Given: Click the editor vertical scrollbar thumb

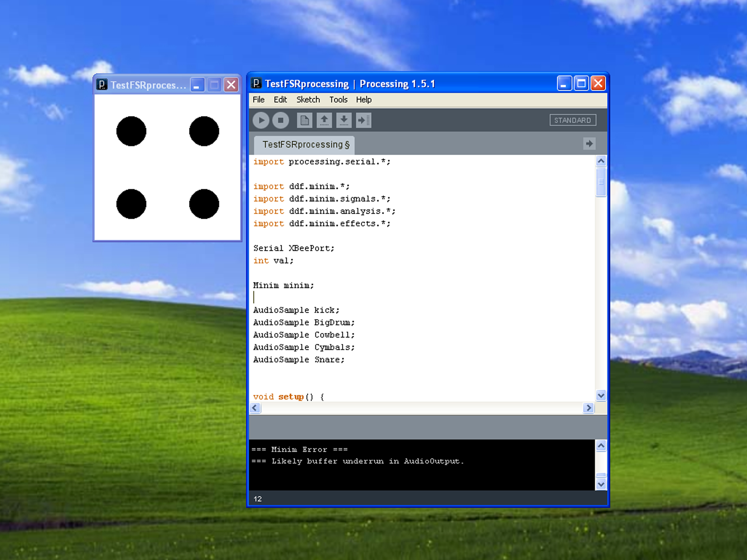Looking at the screenshot, I should pyautogui.click(x=601, y=182).
